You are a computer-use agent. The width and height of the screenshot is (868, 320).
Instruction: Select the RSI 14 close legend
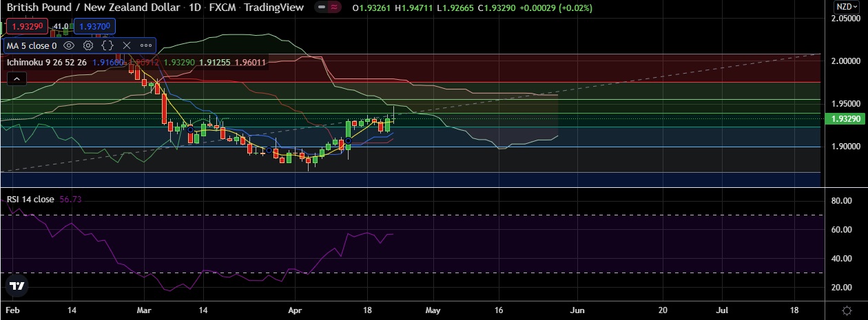[x=30, y=199]
